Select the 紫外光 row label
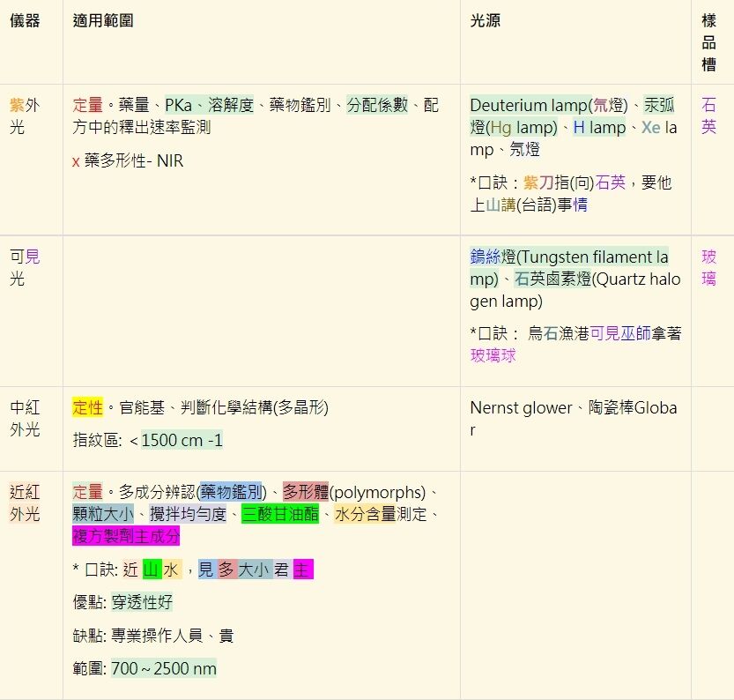This screenshot has width=734, height=700. [x=25, y=116]
